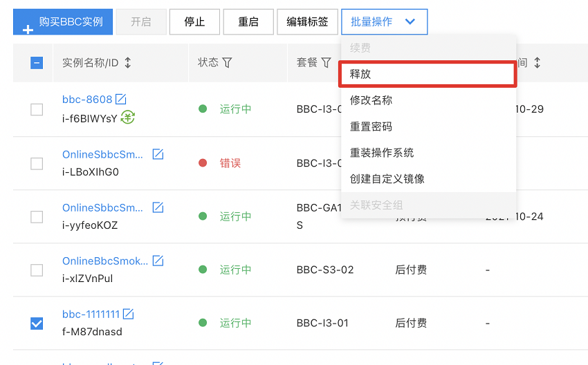588x365 pixels.
Task: Click instance ID i-yyfeoKOZ
Action: pos(90,225)
